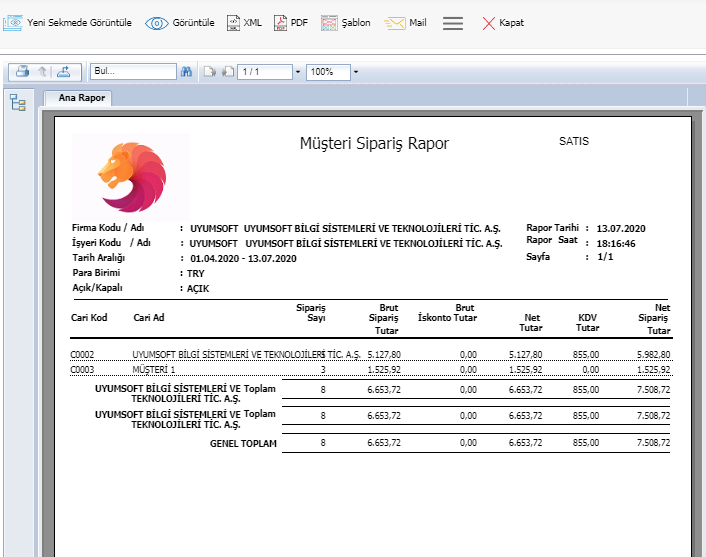Expand the zoom level dropdown arrow

tap(355, 72)
